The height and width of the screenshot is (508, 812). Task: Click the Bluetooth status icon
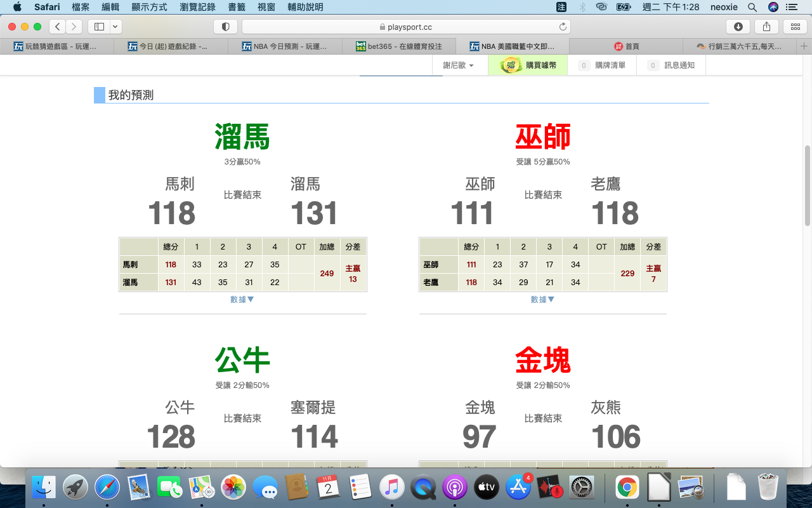coord(582,7)
